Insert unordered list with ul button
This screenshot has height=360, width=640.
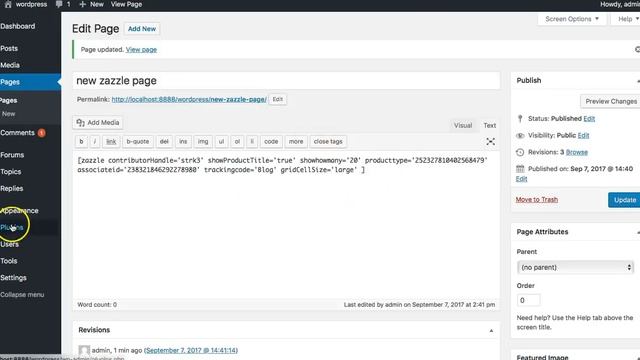(221, 142)
